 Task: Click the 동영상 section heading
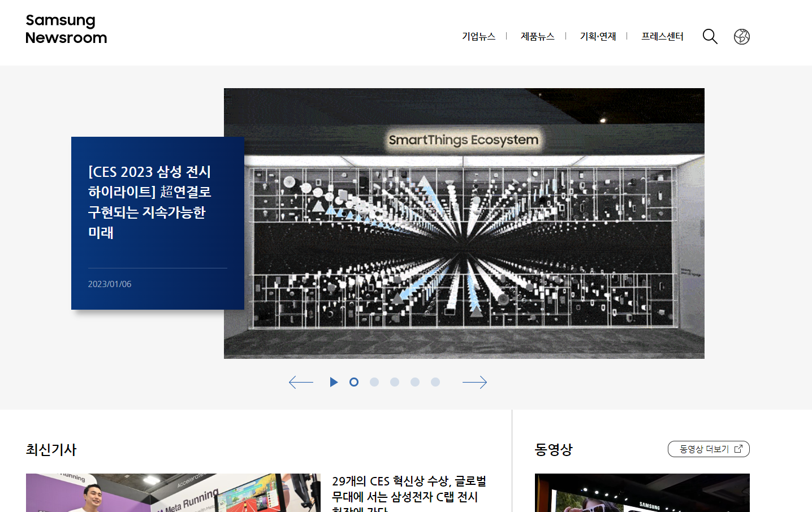[554, 449]
